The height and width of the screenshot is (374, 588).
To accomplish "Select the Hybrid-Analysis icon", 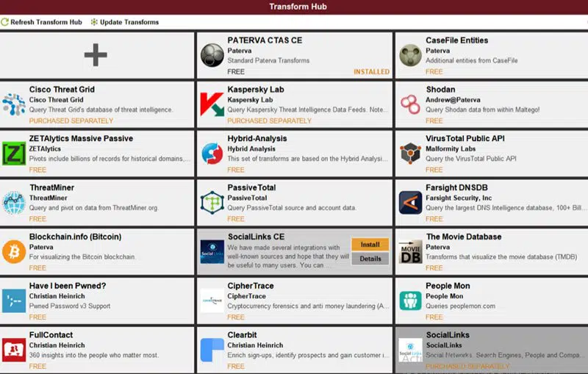I will point(212,154).
